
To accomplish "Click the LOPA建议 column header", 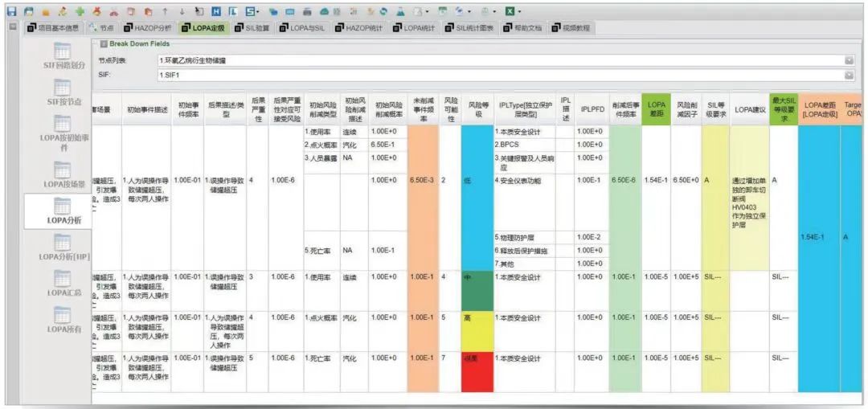I will tap(748, 110).
